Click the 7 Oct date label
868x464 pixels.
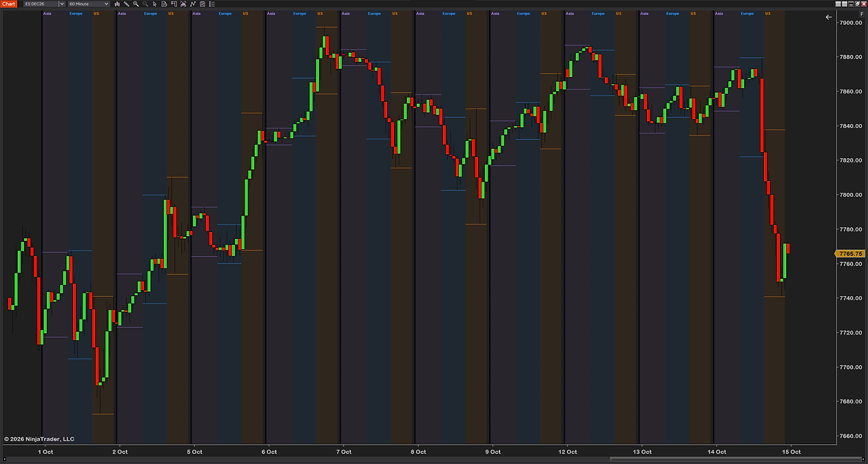[344, 452]
